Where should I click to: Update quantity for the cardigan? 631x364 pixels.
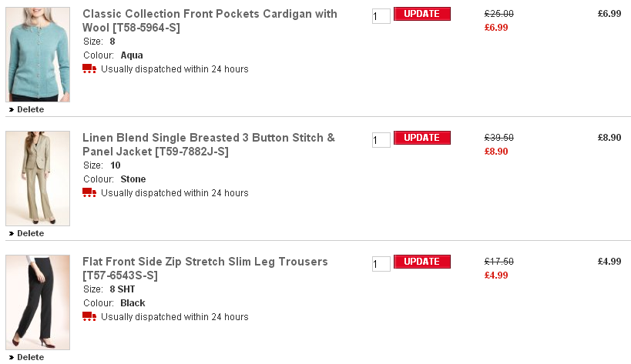pos(421,14)
